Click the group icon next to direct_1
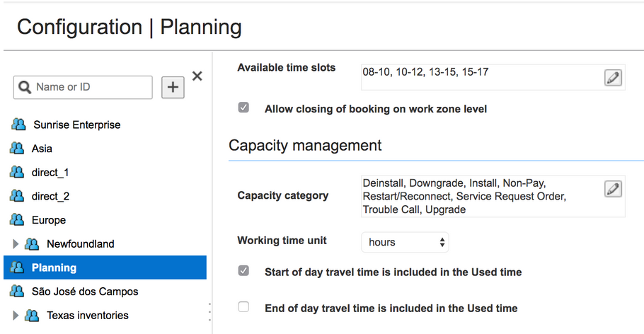Screen dimensions: 644x334 [17, 172]
